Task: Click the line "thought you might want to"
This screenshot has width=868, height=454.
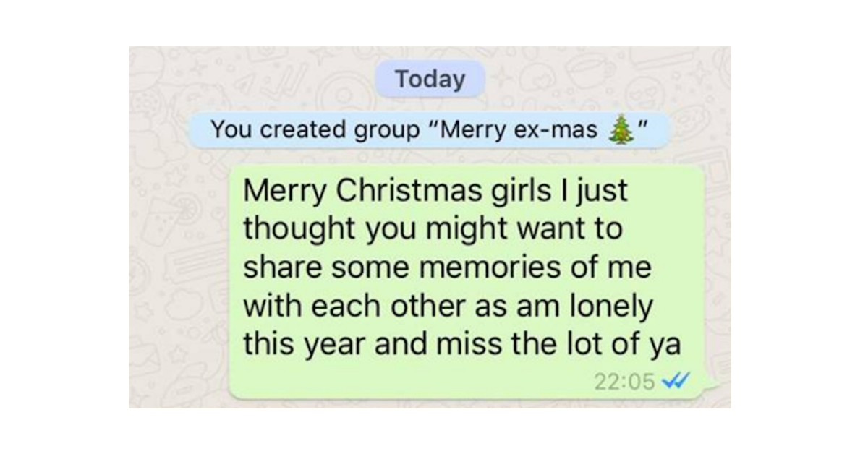Action: [x=433, y=231]
